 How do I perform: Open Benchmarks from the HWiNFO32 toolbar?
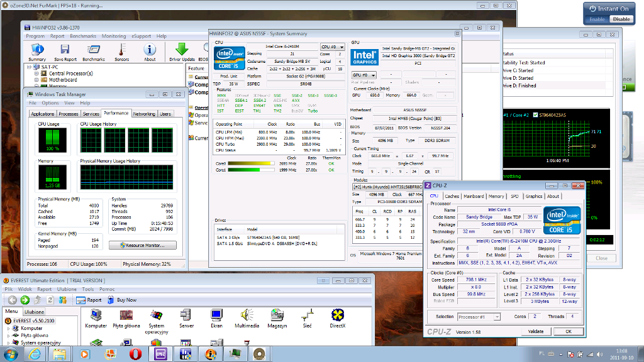[x=93, y=53]
